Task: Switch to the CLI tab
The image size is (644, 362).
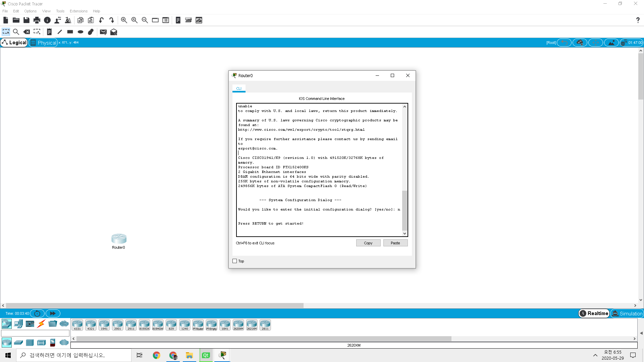Action: 239,88
